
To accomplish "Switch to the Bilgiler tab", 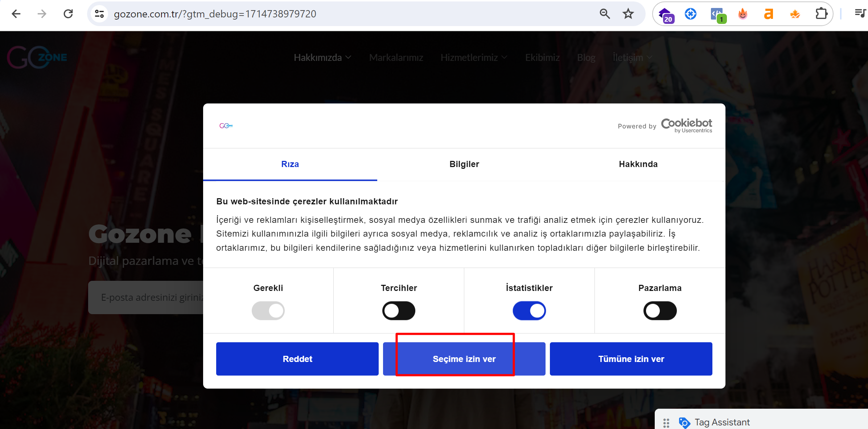I will click(x=464, y=164).
